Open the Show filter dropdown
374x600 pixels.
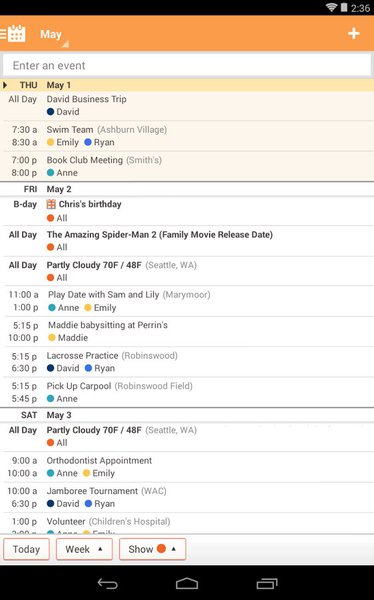pos(152,549)
